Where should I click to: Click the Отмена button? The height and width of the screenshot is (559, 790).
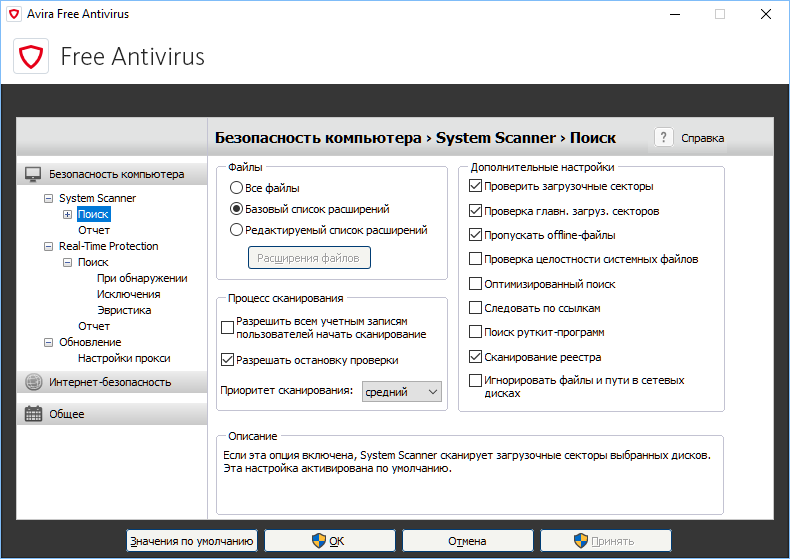467,541
